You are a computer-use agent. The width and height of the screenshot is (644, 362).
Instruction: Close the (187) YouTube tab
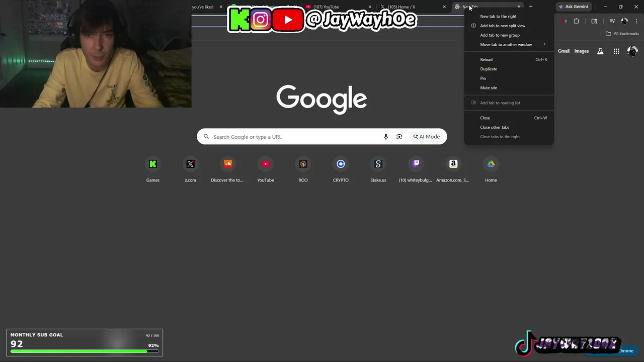[370, 7]
